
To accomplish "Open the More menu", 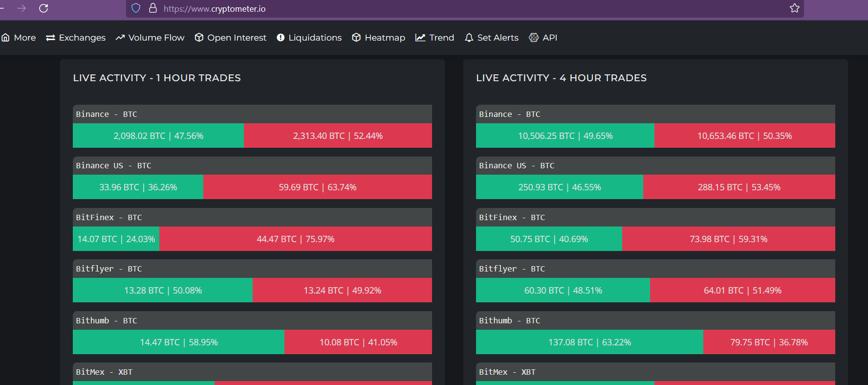I will 19,38.
